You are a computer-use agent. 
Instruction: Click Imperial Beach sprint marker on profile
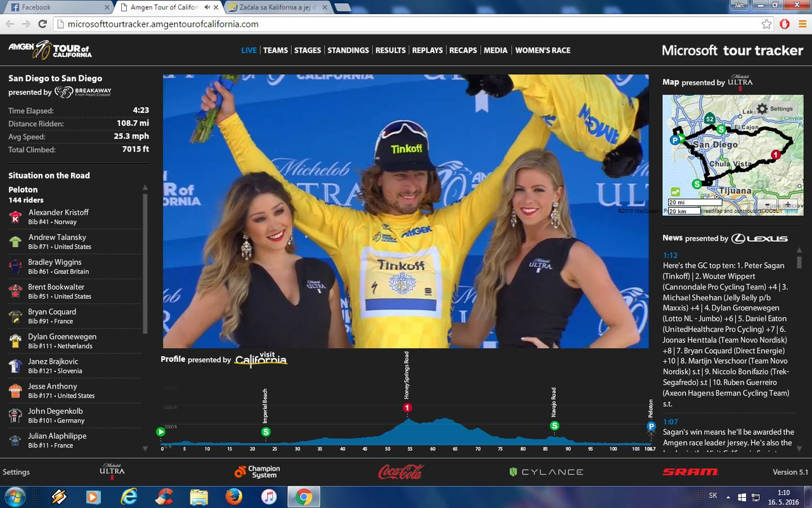click(x=266, y=432)
